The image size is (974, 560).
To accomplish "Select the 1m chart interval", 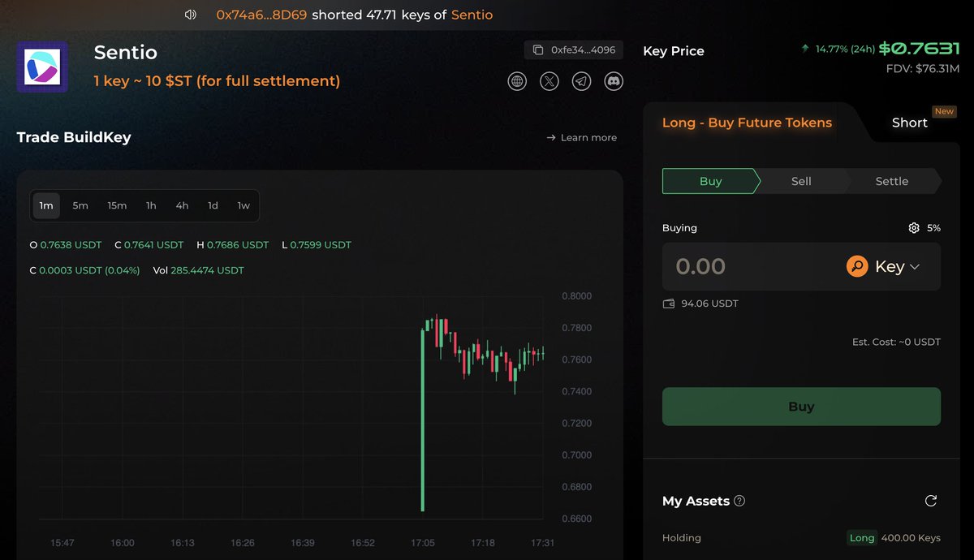I will (46, 205).
